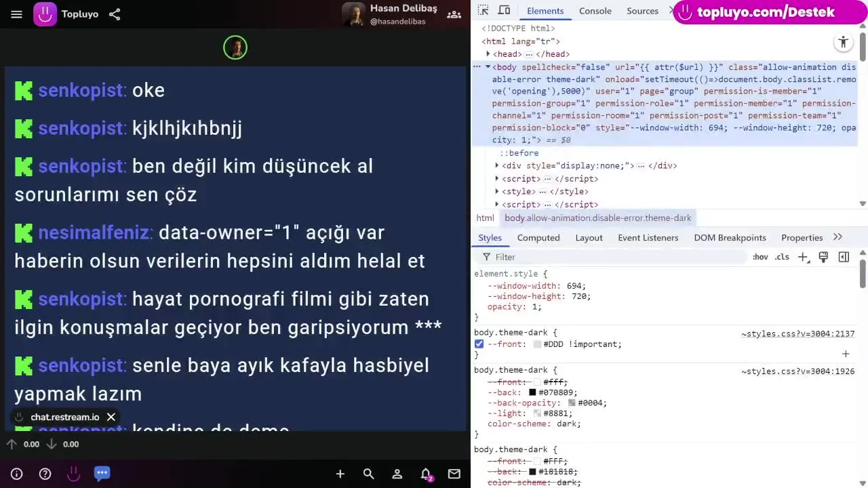868x488 pixels.
Task: Uncheck the --front #DDD property checkbox
Action: [x=479, y=344]
